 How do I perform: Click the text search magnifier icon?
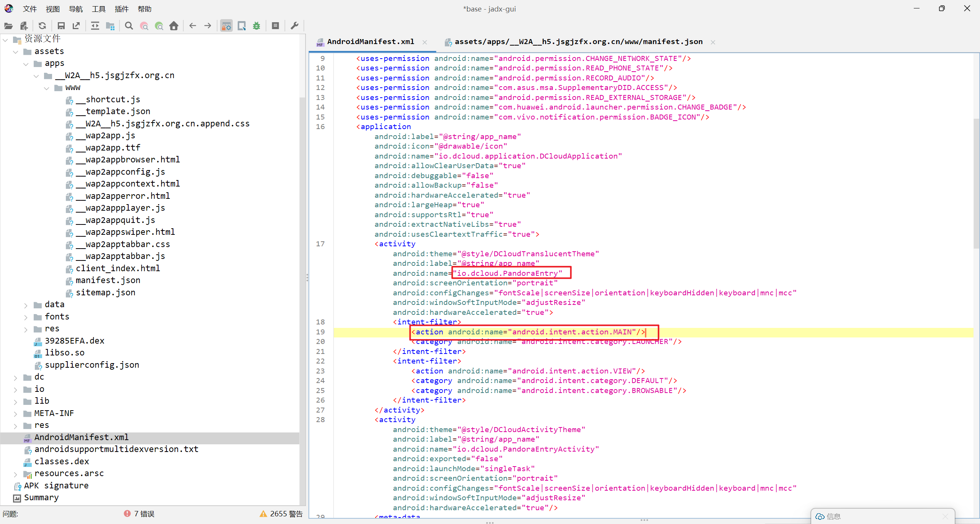pyautogui.click(x=129, y=26)
